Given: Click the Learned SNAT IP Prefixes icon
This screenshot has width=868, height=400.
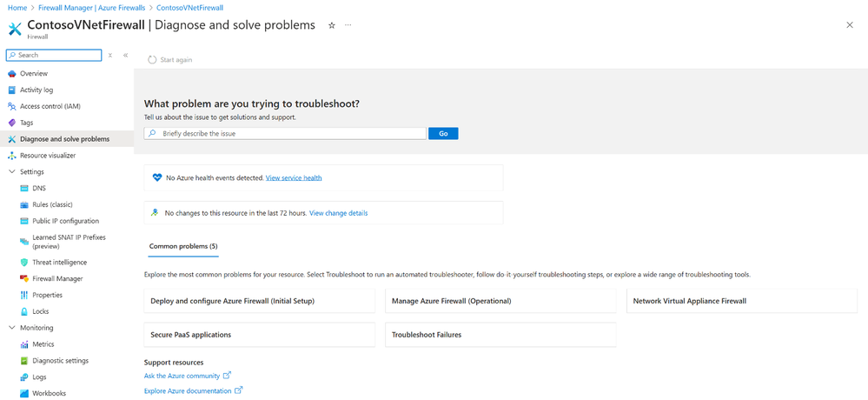Looking at the screenshot, I should (23, 242).
